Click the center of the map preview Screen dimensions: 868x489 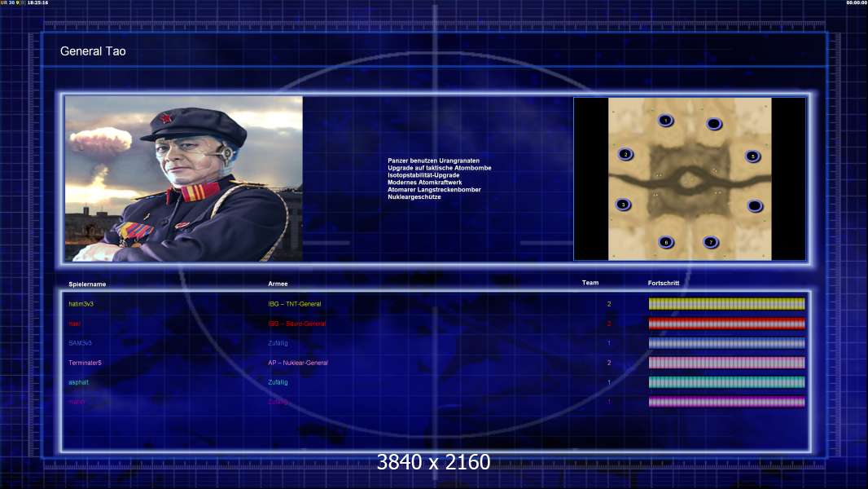click(x=690, y=178)
